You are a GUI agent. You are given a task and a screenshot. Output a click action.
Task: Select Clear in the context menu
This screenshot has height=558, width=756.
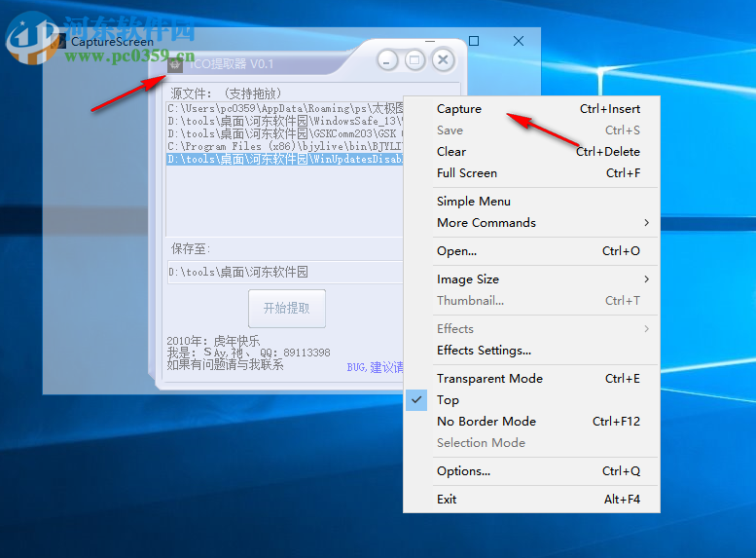[x=532, y=152]
